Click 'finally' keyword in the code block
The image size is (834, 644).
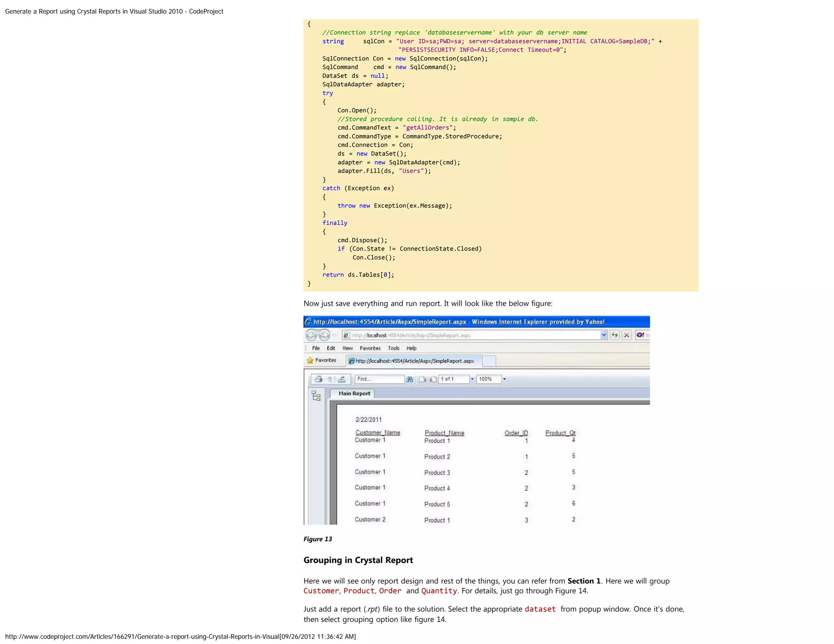[x=335, y=223]
